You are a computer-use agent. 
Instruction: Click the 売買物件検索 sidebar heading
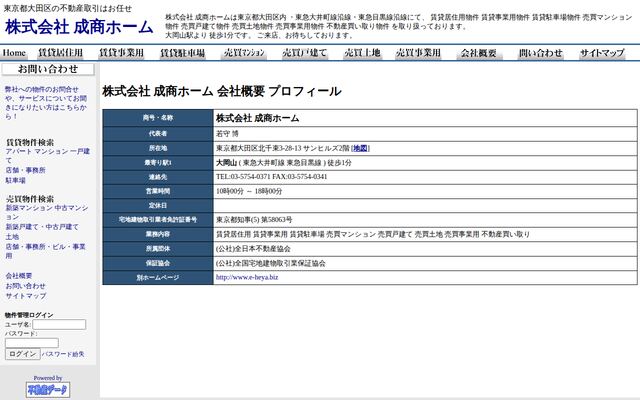coord(30,199)
